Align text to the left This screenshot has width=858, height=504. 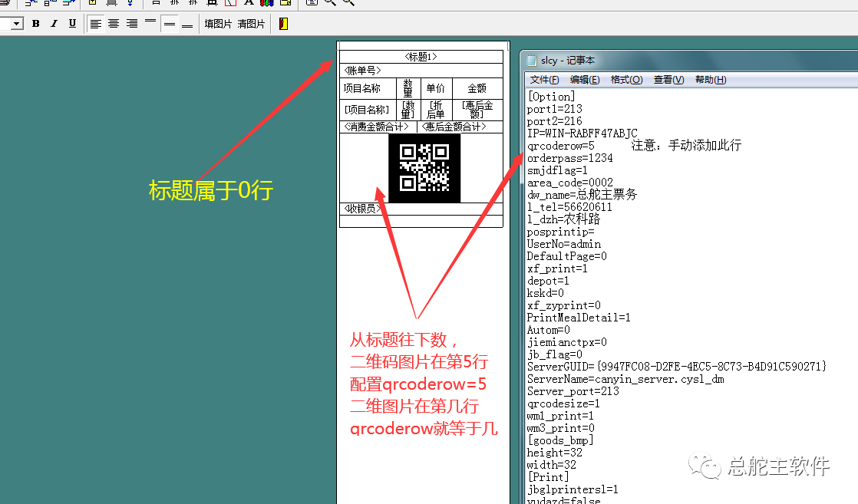pyautogui.click(x=96, y=24)
